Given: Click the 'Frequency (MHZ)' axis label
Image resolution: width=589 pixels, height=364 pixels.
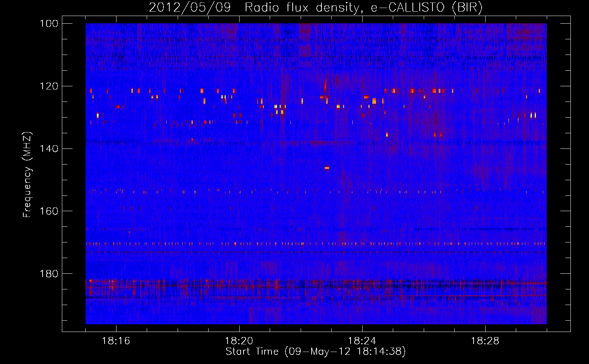Looking at the screenshot, I should point(27,174).
